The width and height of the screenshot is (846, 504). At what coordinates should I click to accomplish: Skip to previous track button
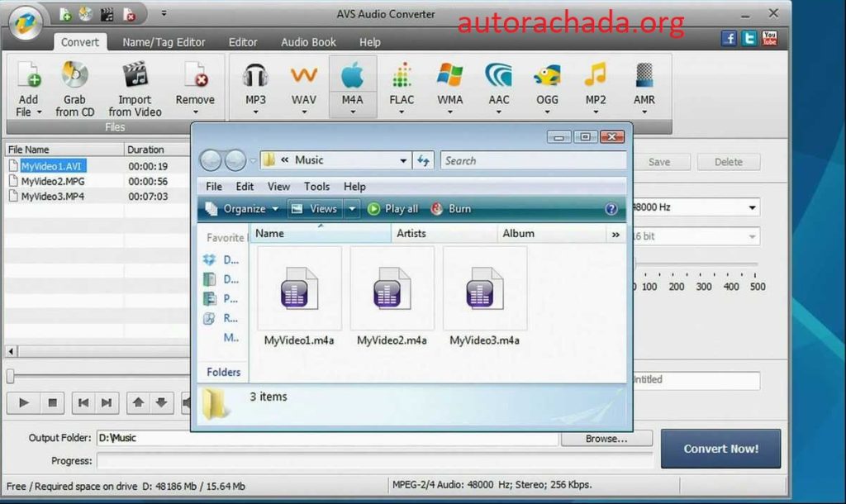tap(83, 402)
